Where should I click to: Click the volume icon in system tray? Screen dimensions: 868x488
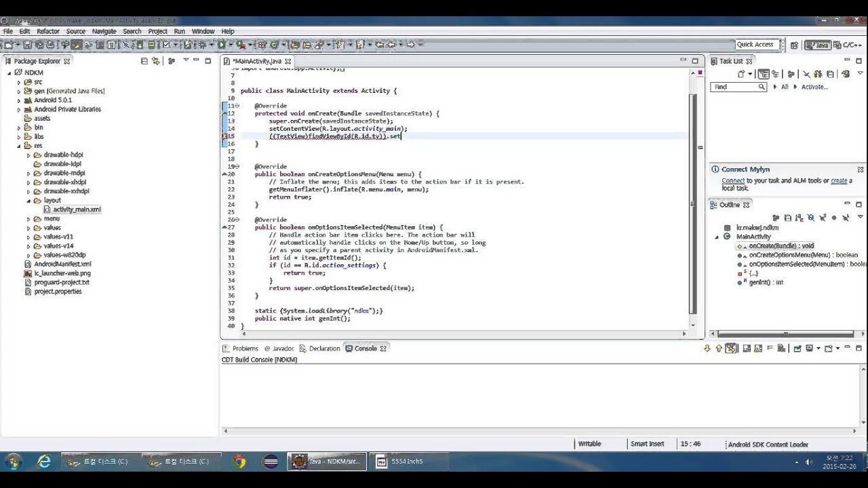tap(809, 462)
